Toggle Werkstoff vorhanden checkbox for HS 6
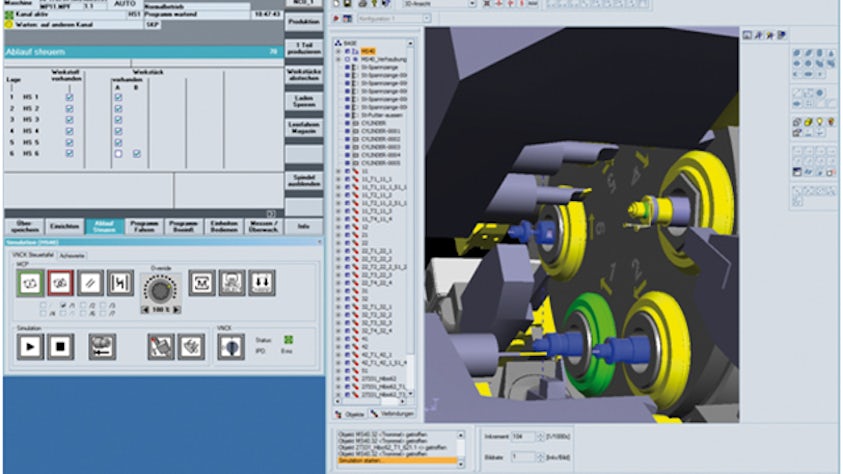Image resolution: width=843 pixels, height=474 pixels. coord(69,154)
